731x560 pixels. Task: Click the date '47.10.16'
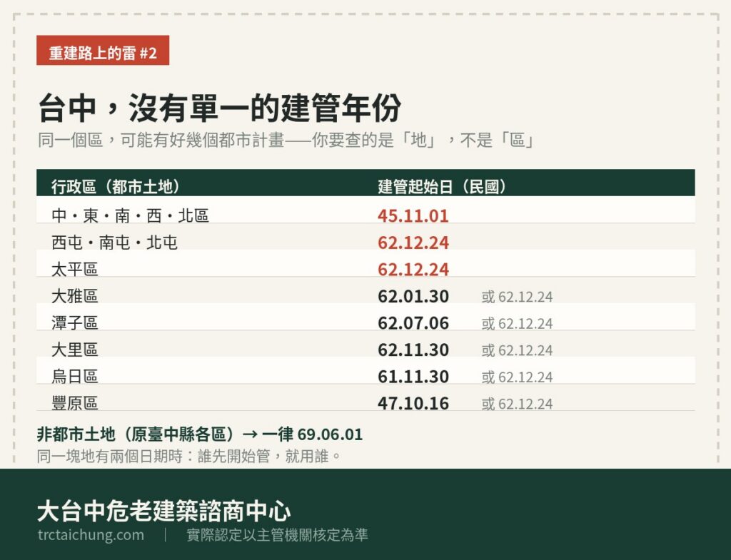coord(413,404)
